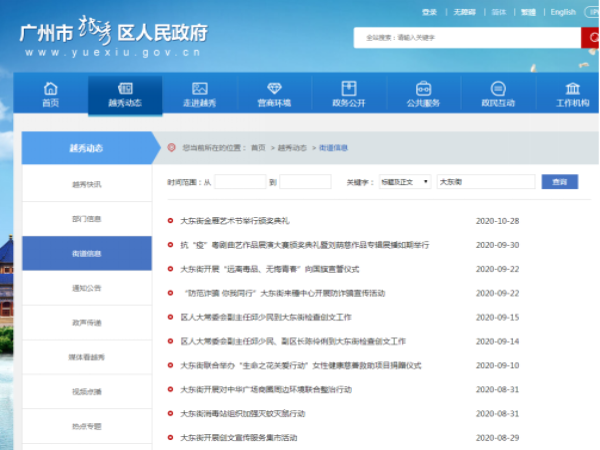
Task: Click the 政民互动 chat bubble icon
Action: pos(497,89)
